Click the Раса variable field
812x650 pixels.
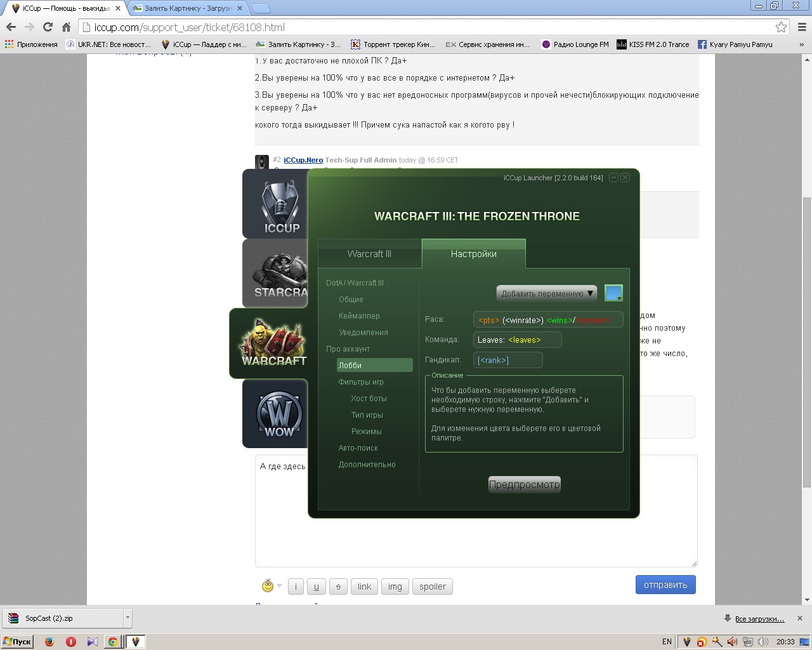[x=548, y=319]
